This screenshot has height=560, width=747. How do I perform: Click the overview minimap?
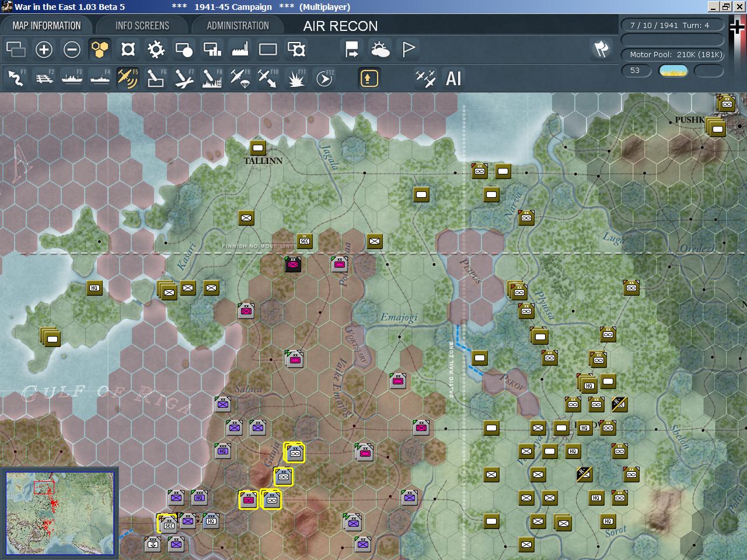[x=60, y=513]
